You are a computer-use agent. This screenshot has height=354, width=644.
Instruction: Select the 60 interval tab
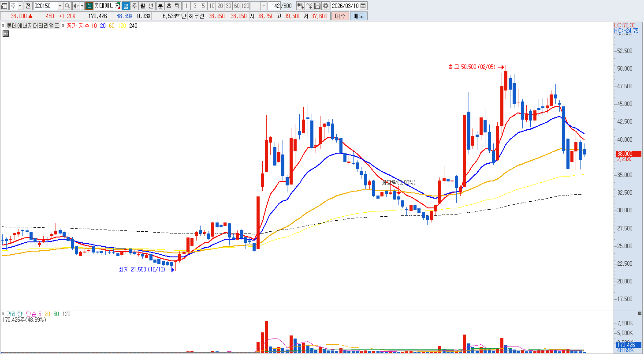[237, 6]
